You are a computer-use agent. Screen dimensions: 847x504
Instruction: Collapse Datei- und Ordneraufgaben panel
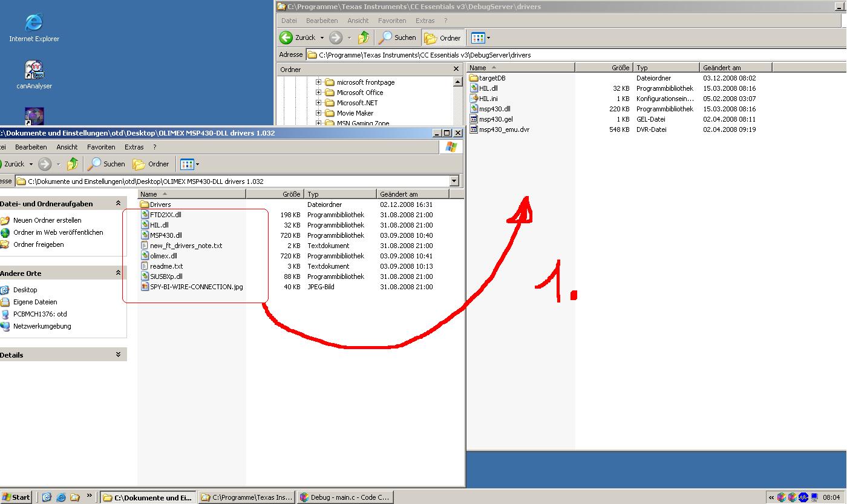(x=118, y=203)
